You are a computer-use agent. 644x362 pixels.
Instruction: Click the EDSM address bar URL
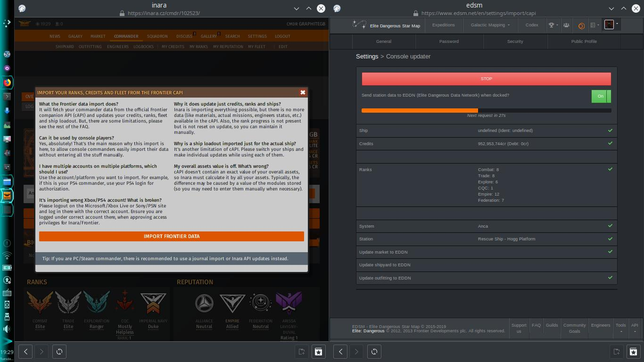click(479, 13)
